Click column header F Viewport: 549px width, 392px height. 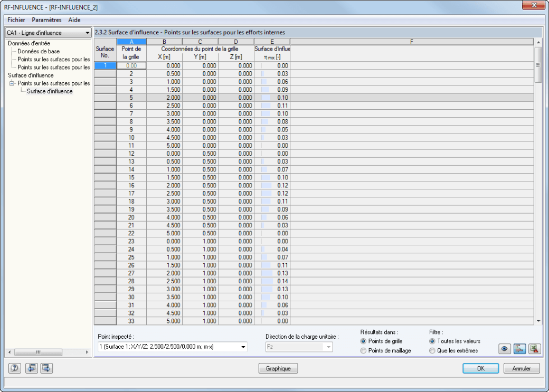pos(412,42)
